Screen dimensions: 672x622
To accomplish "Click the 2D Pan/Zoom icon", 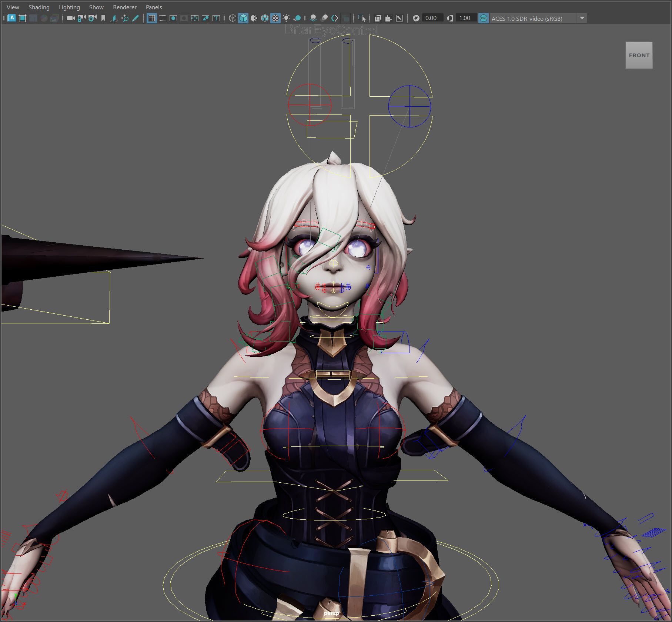I will (125, 18).
